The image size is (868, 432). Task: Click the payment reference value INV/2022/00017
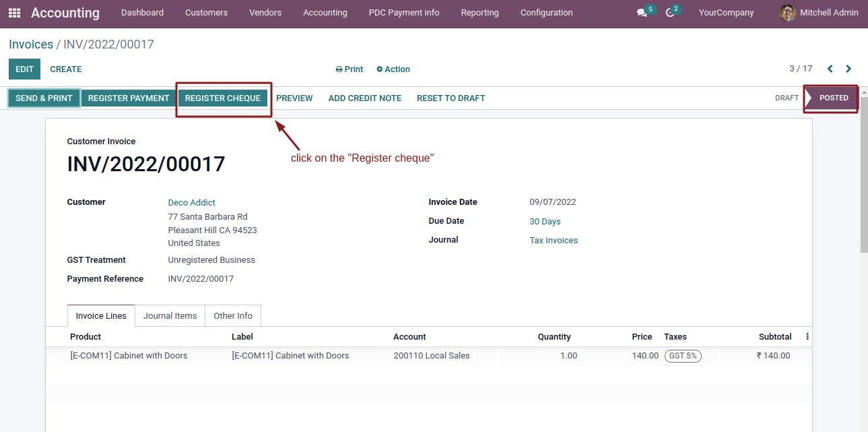(201, 279)
